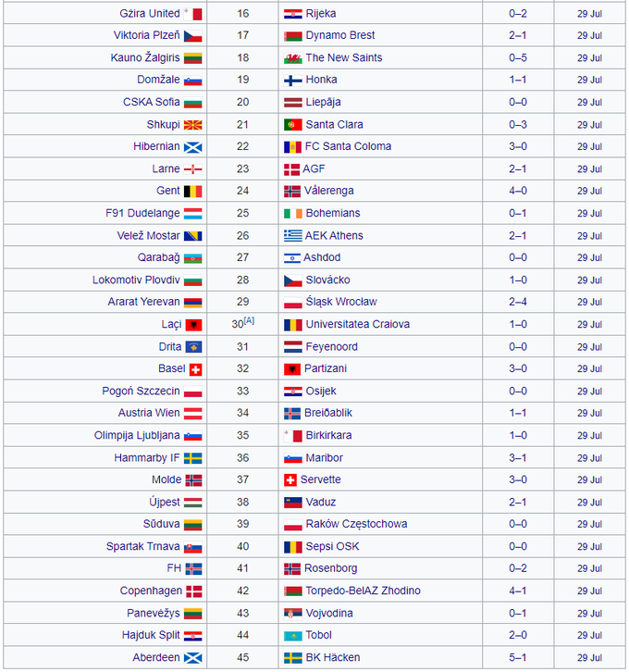Click the Portuguese flag beside Santa Clara
Screen dimensions: 629x672
tap(292, 124)
